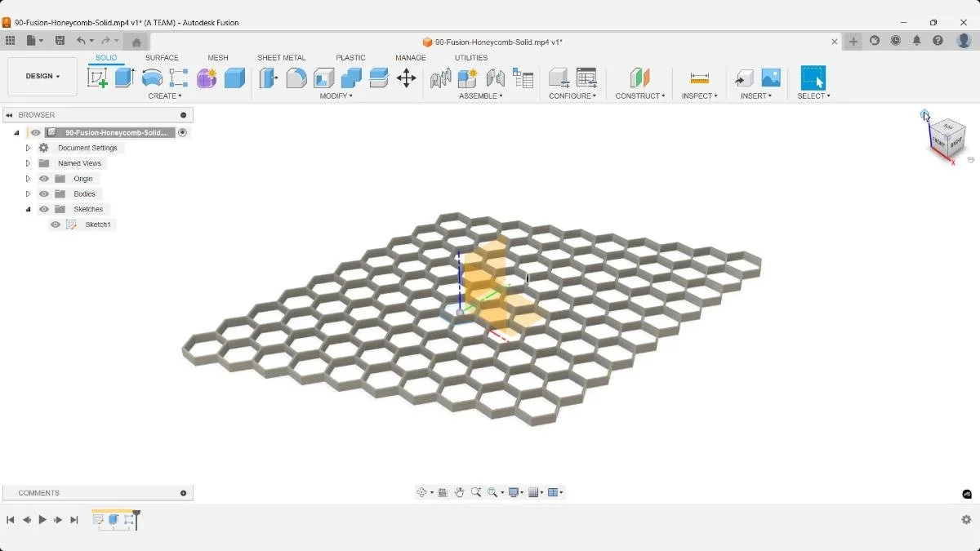Activate the Pan tool in navigation bar
The image size is (980, 551).
click(x=460, y=492)
